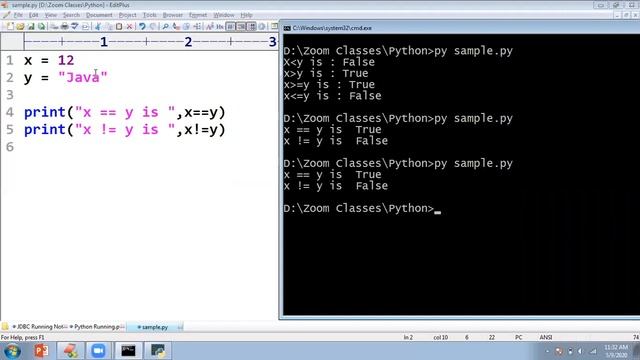This screenshot has width=640, height=360.
Task: Open the Python taskbar icon
Action: [158, 351]
